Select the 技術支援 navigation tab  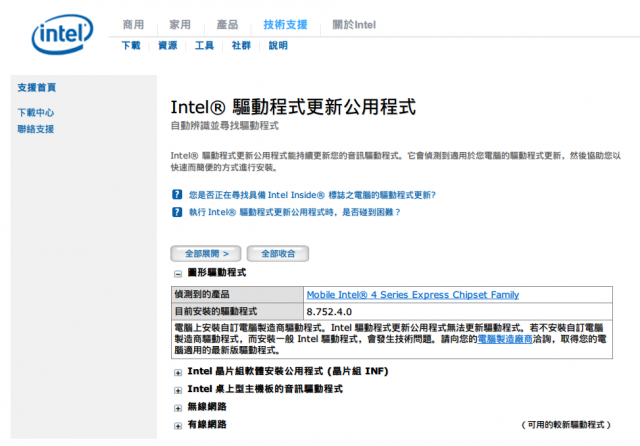pos(285,24)
